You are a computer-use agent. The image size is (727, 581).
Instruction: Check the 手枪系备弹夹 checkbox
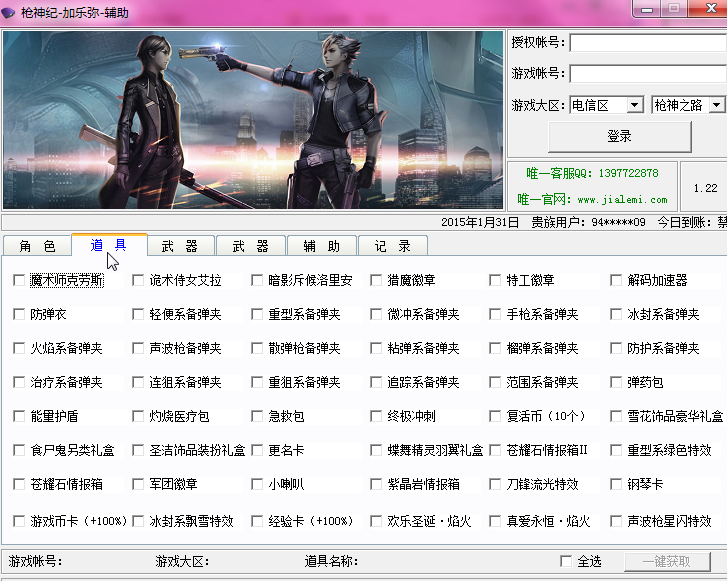[495, 314]
